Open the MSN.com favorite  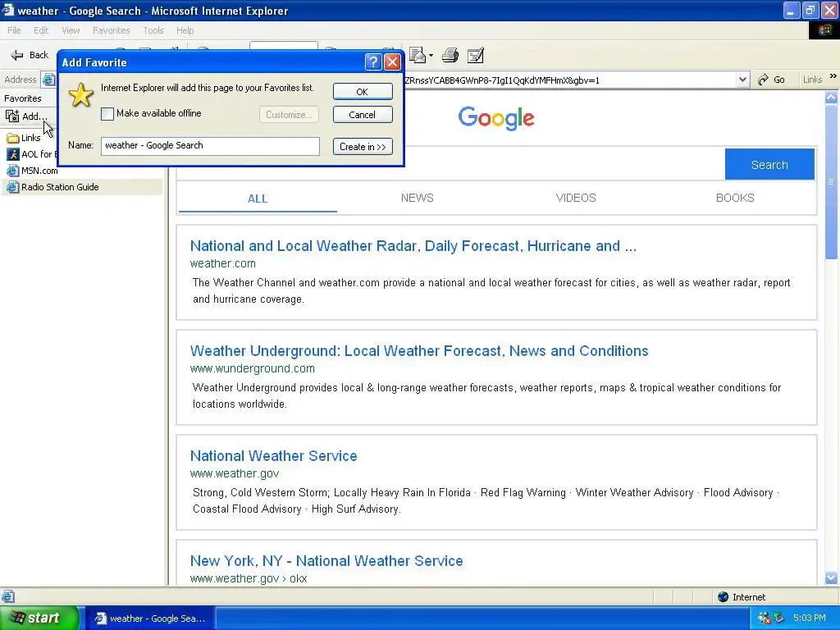[x=32, y=171]
